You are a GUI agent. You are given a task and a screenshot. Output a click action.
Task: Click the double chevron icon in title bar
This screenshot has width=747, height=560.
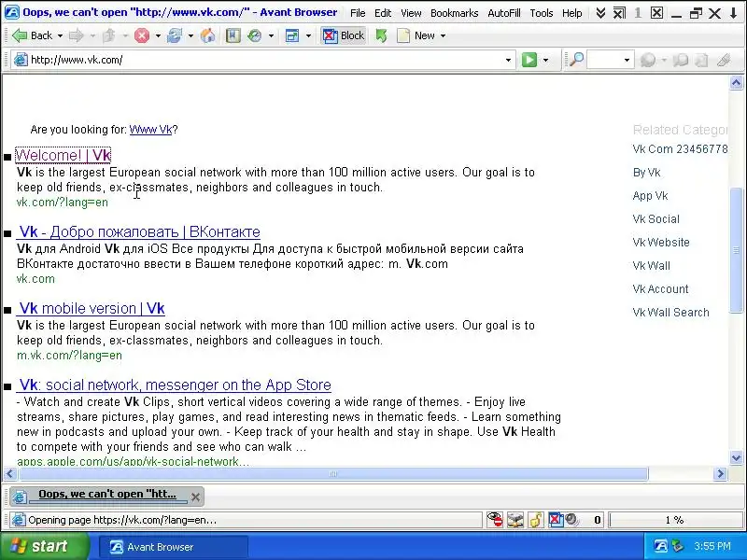pos(600,13)
